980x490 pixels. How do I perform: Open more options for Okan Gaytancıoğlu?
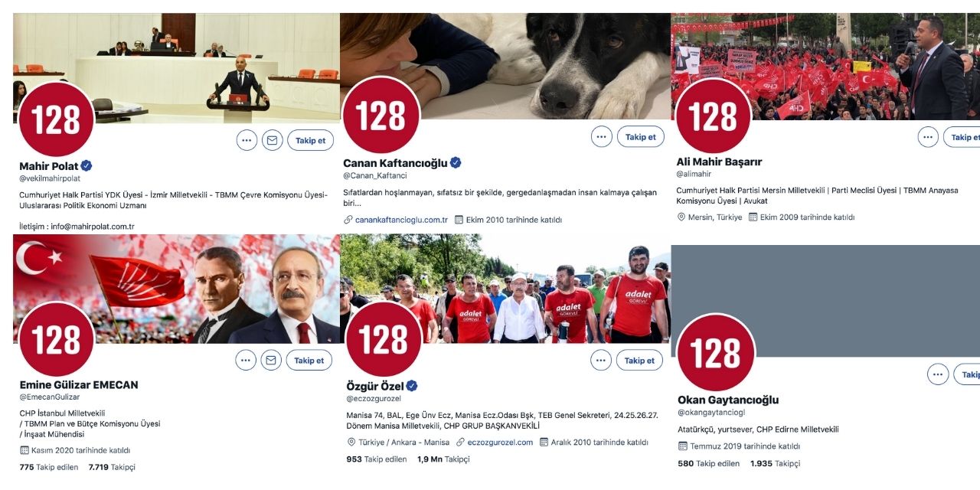pyautogui.click(x=938, y=374)
